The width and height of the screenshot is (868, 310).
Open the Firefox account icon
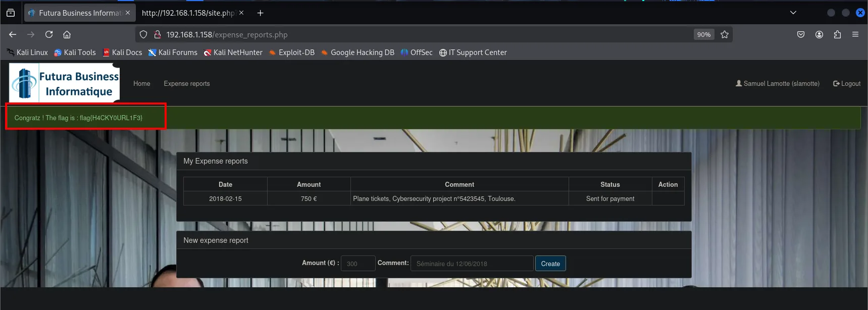point(819,34)
